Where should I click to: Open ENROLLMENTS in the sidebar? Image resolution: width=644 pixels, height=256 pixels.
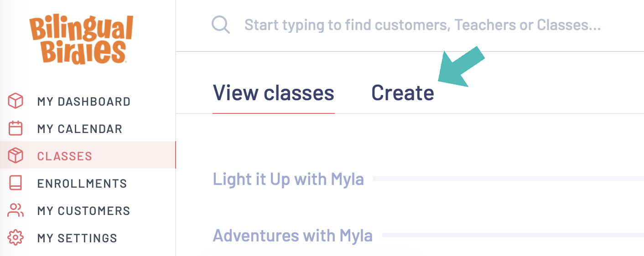coord(82,184)
